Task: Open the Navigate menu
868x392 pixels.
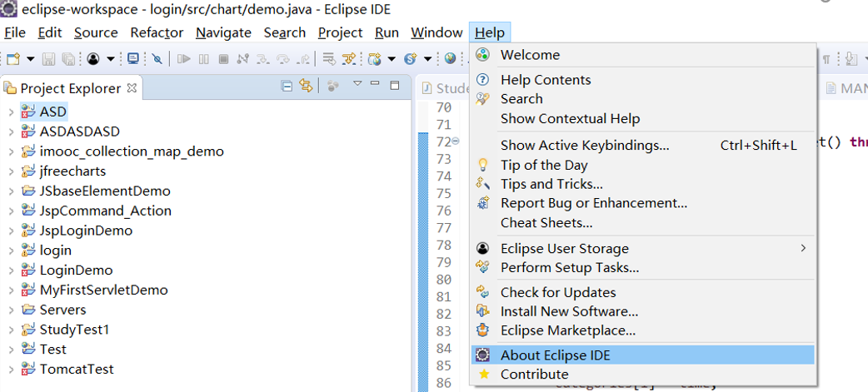Action: (x=223, y=32)
